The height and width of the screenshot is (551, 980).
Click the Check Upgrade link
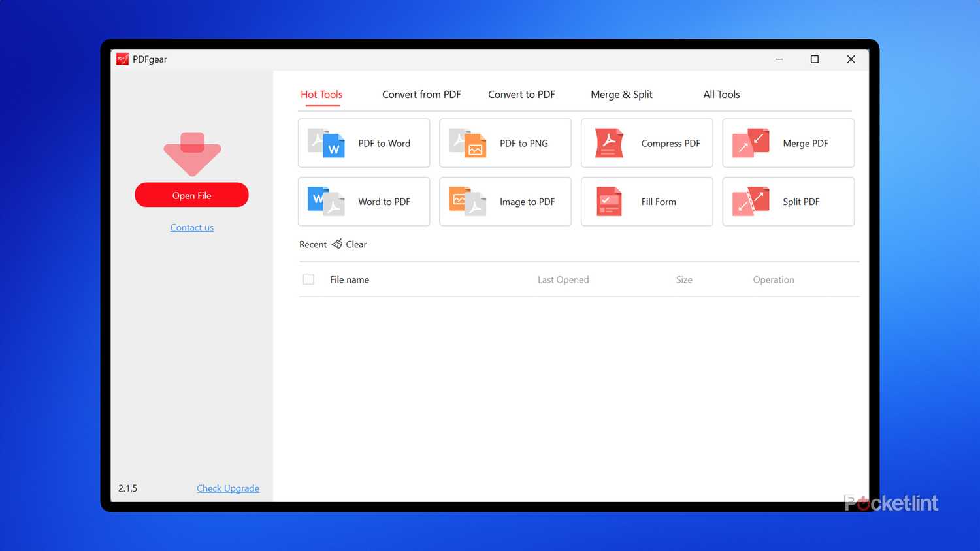(228, 488)
